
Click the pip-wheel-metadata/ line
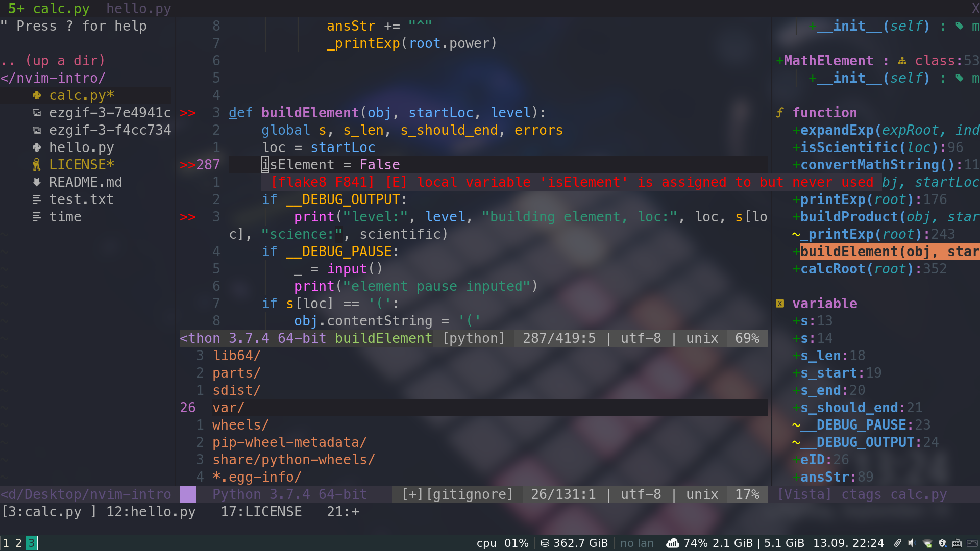(x=290, y=442)
